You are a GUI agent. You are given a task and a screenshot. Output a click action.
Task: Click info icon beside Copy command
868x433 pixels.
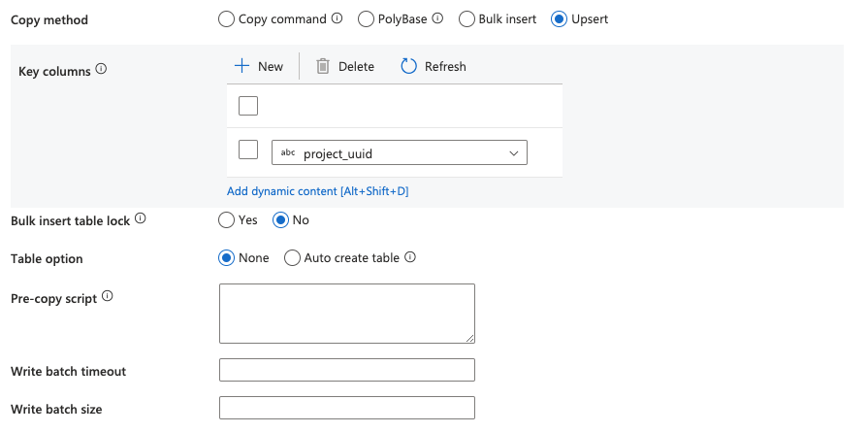[338, 18]
